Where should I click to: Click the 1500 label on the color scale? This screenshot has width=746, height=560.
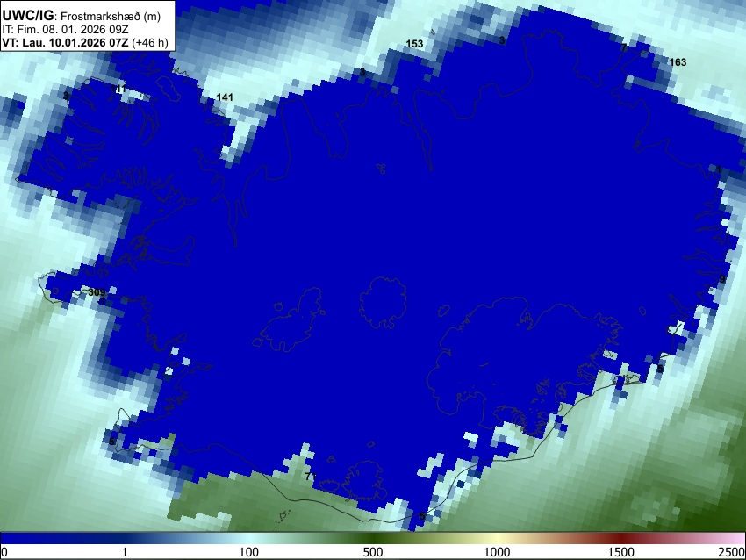(621, 552)
